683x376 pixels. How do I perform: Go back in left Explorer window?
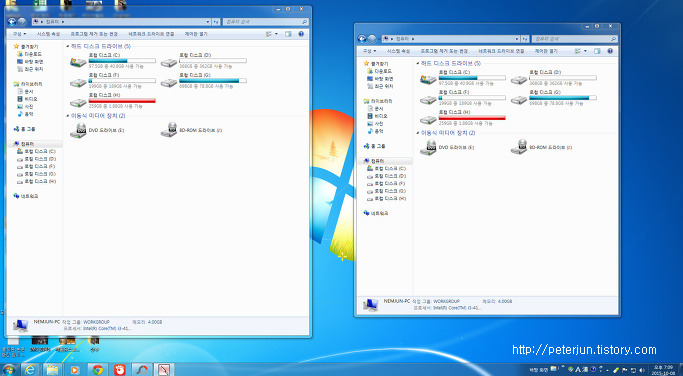[x=12, y=21]
